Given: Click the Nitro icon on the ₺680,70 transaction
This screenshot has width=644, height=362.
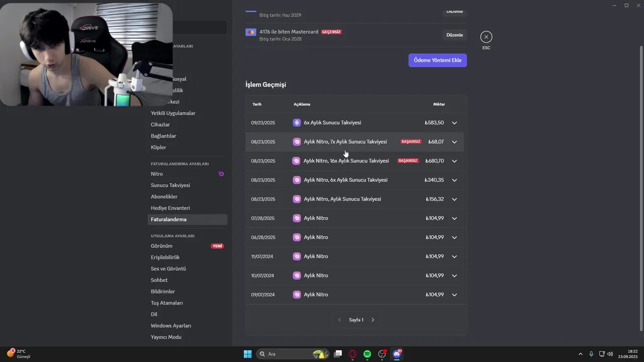Looking at the screenshot, I should (x=297, y=161).
